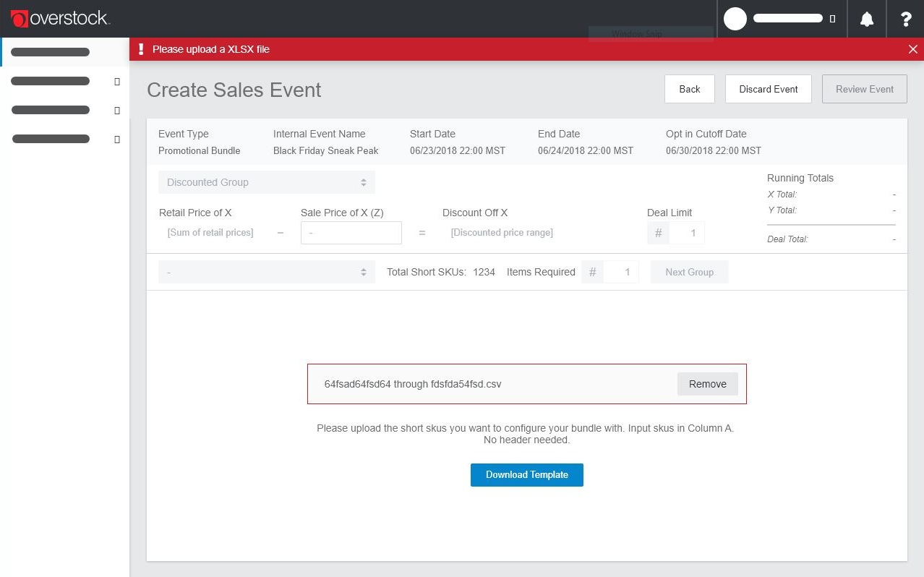Click the Overstock logo
The image size is (924, 577).
click(60, 18)
